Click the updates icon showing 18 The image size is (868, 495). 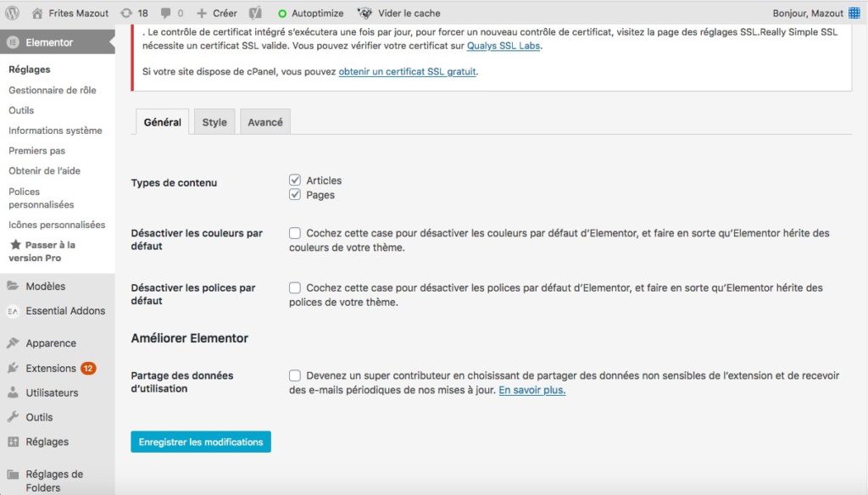point(126,14)
